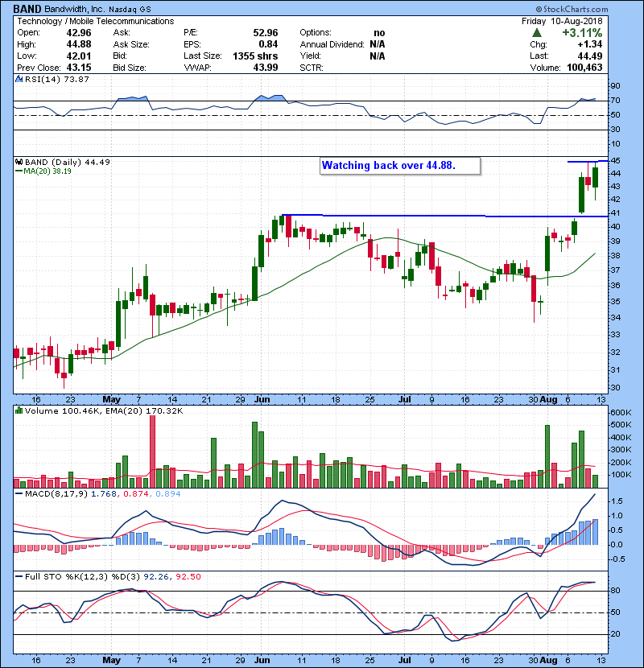Click the BAND (Daily) candlestick legend icon
Image resolution: width=644 pixels, height=668 pixels.
[x=19, y=162]
